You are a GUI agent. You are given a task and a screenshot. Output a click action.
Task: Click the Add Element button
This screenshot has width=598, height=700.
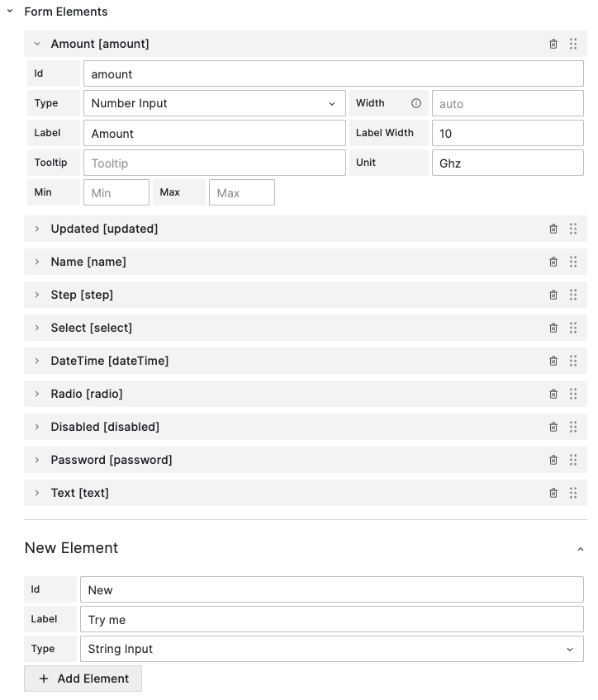tap(83, 678)
